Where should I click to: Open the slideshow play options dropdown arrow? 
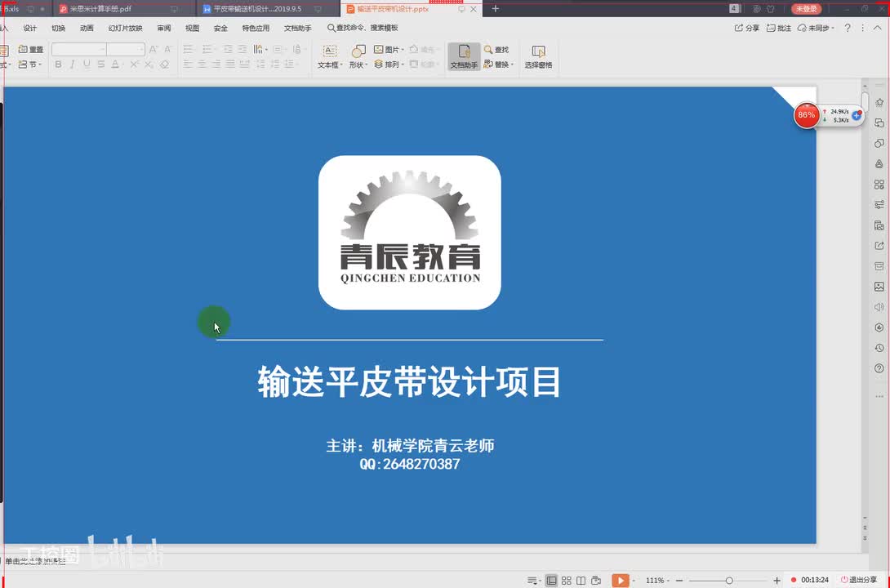pyautogui.click(x=634, y=581)
